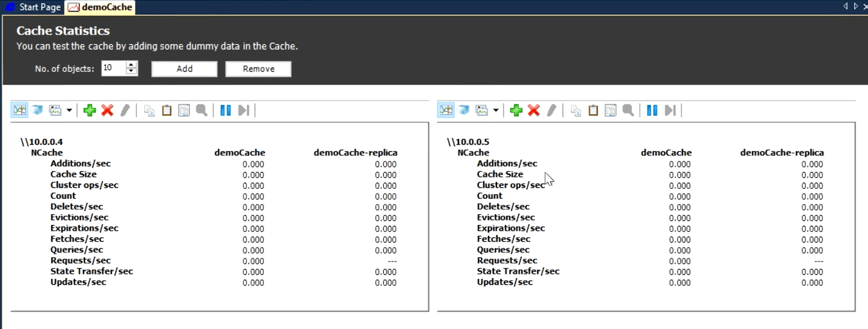
Task: View current activity in the 10.0.0.4 toolbar
Action: pyautogui.click(x=20, y=110)
